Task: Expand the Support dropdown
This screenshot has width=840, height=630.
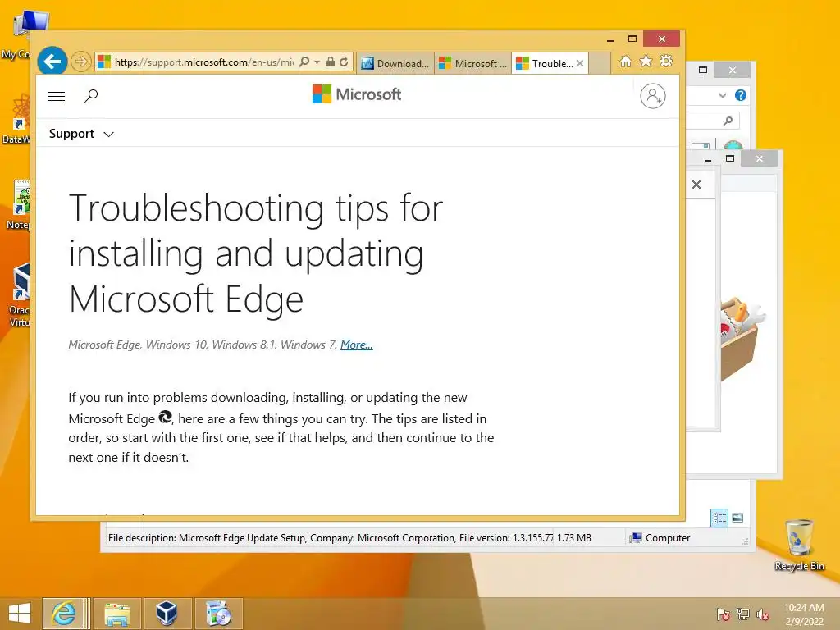Action: 81,134
